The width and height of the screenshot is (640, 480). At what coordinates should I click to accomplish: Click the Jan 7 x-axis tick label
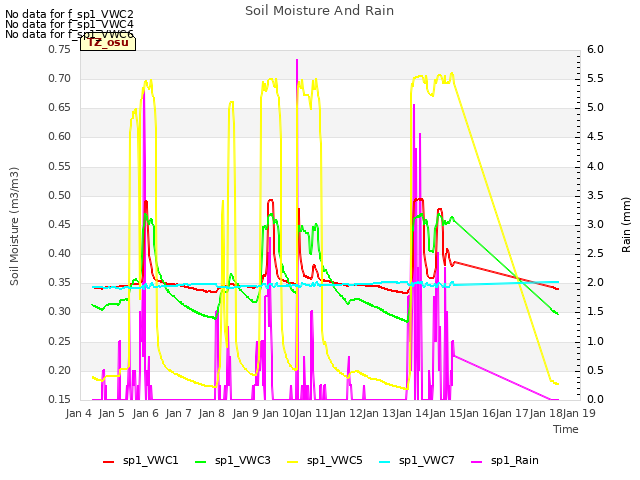(x=178, y=413)
